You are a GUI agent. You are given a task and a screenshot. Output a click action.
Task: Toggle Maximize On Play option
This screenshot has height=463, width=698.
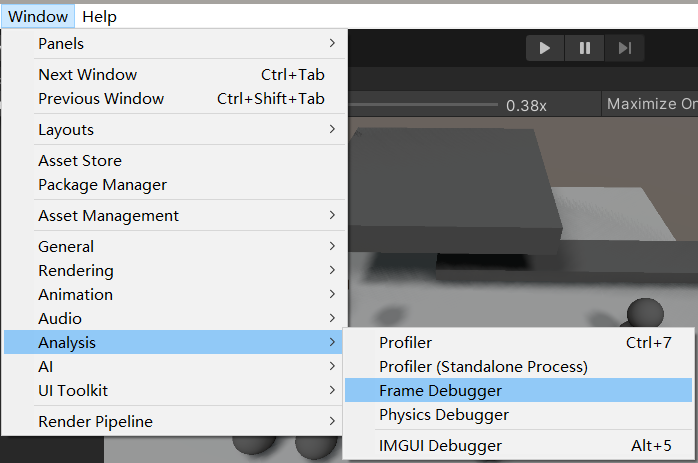point(651,104)
